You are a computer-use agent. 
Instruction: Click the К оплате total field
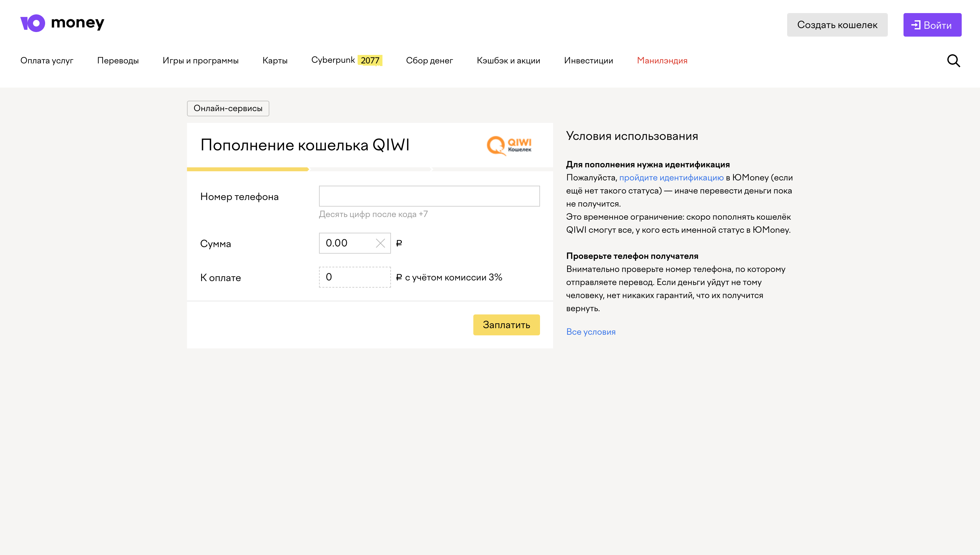click(x=354, y=277)
